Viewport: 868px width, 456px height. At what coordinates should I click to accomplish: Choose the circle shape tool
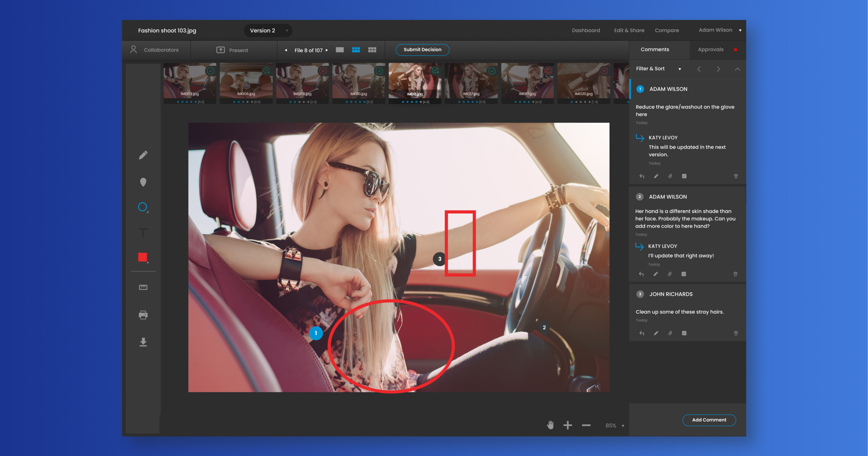[x=143, y=207]
